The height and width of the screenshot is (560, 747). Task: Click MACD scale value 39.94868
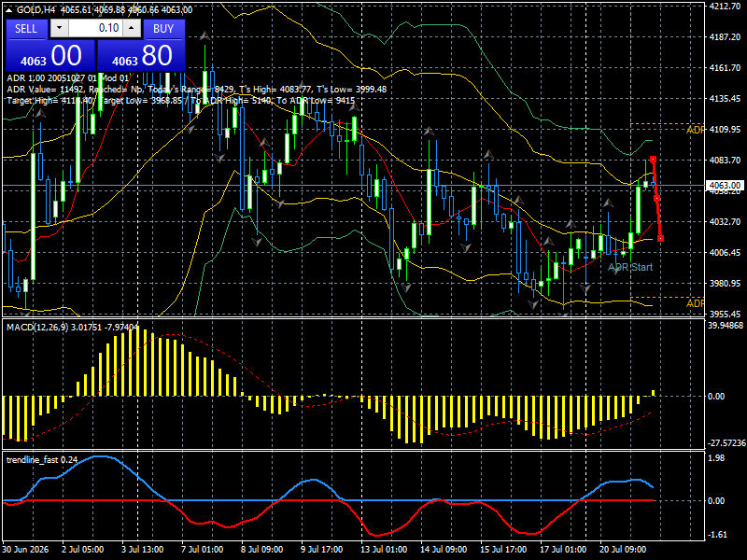tap(726, 326)
